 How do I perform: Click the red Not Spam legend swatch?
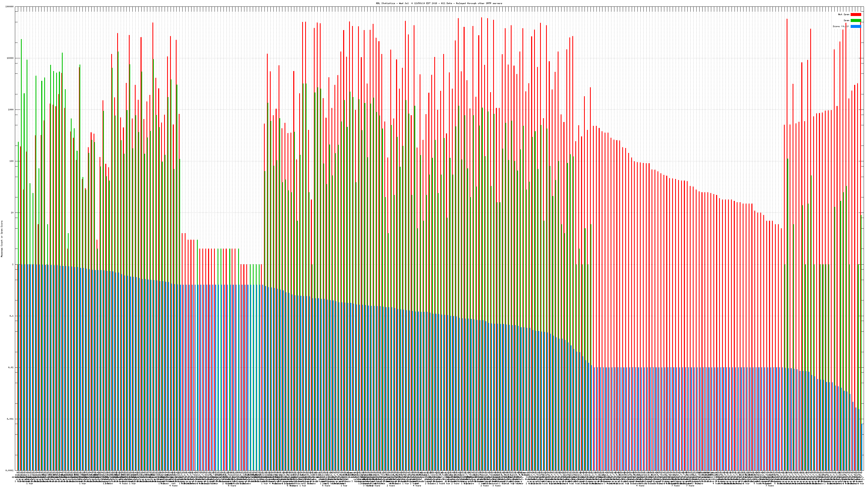pos(856,14)
